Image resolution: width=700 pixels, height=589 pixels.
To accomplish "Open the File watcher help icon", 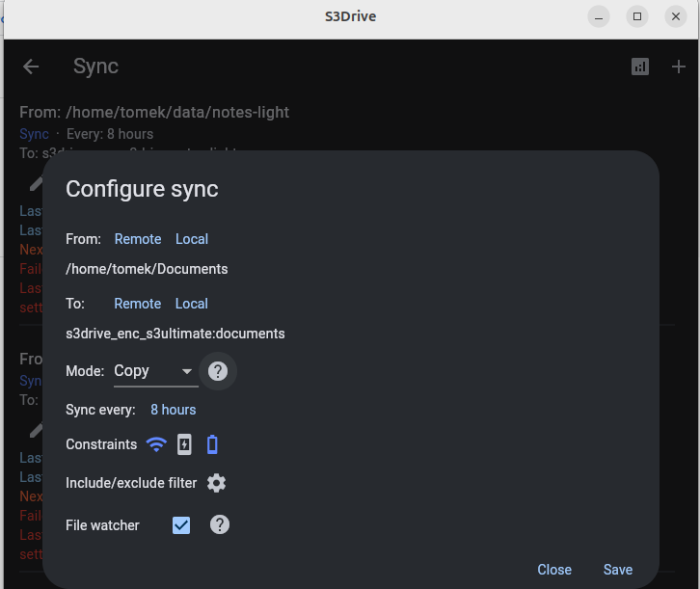I will pos(220,525).
